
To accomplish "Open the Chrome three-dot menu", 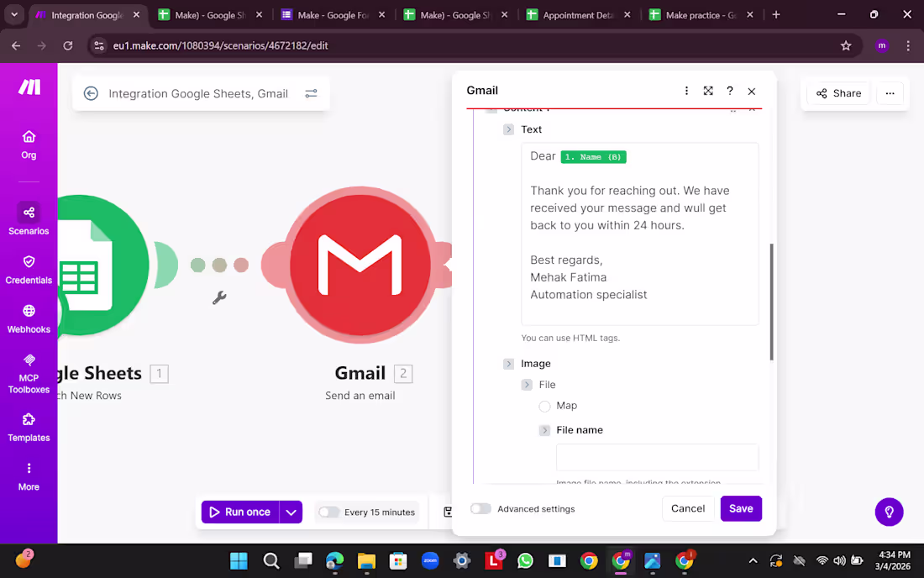I will 907,45.
